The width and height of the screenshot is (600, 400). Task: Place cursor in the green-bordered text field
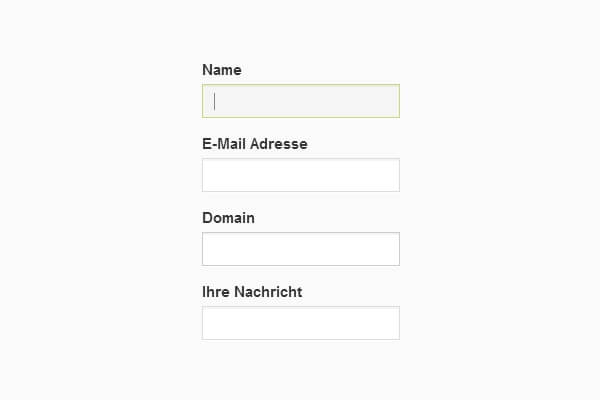click(300, 101)
